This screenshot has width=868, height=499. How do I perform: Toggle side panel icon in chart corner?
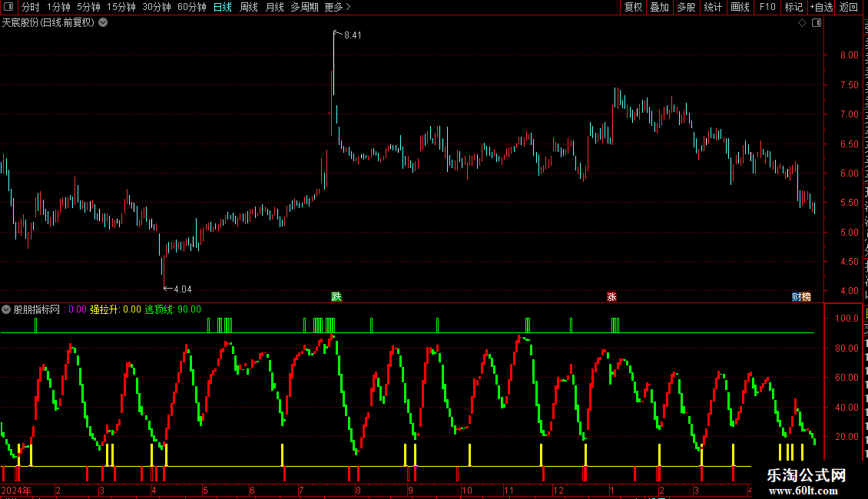click(x=817, y=23)
